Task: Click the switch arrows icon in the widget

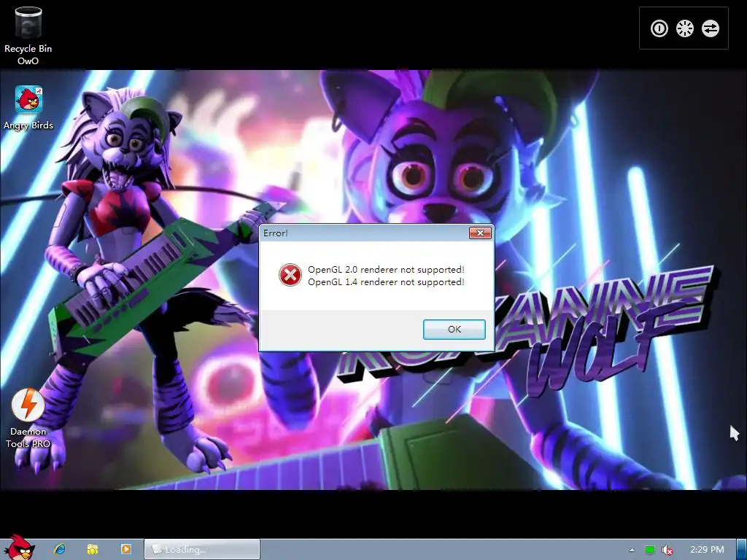Action: point(711,28)
